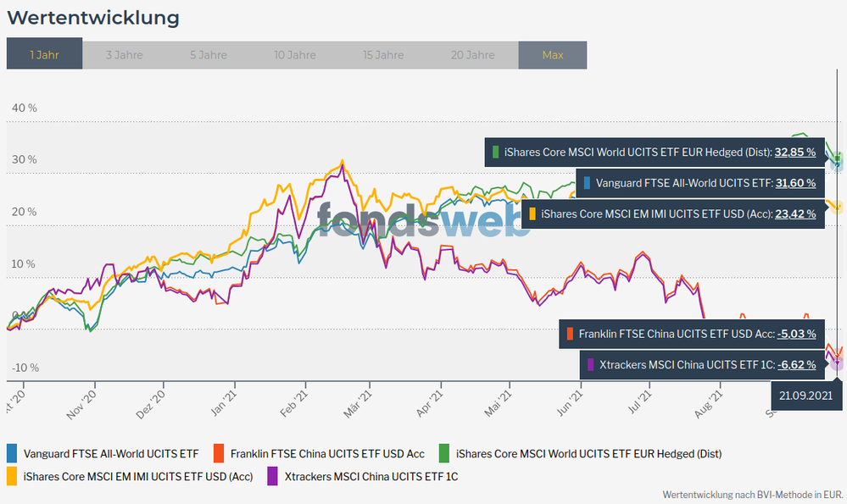Screen dimensions: 847x504
Task: Switch to the 5 Jahre tab
Action: click(x=208, y=55)
